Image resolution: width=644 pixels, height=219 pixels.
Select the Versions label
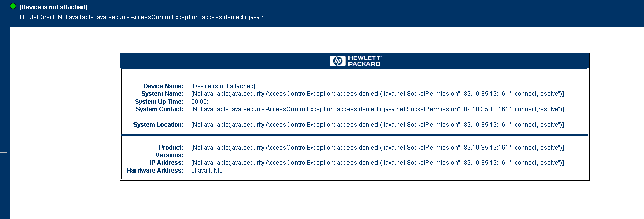[169, 155]
